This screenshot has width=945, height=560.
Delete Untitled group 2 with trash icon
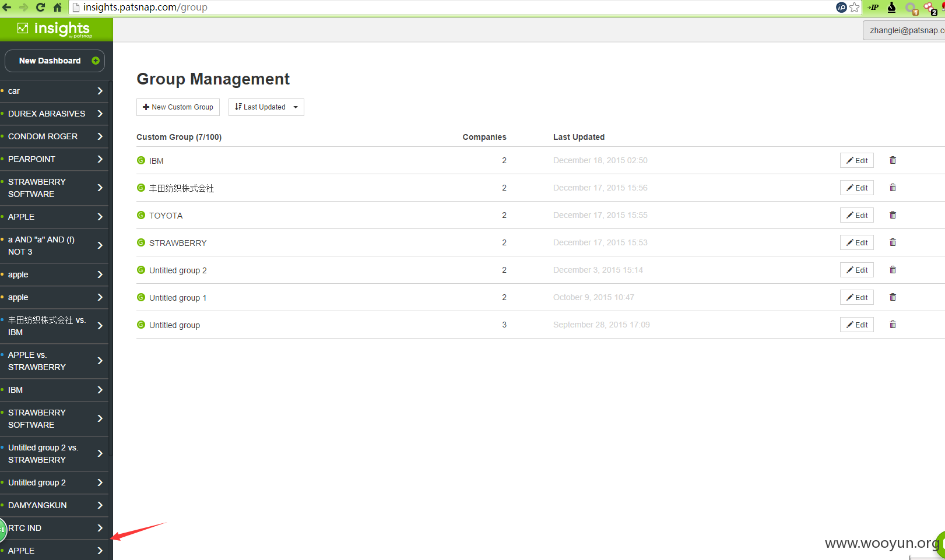893,270
